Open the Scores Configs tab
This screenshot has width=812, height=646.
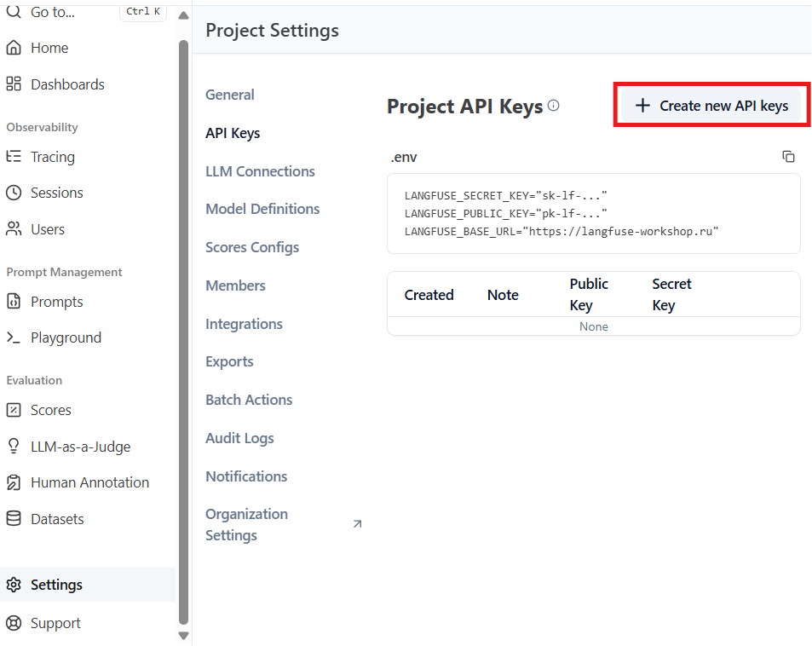tap(252, 248)
